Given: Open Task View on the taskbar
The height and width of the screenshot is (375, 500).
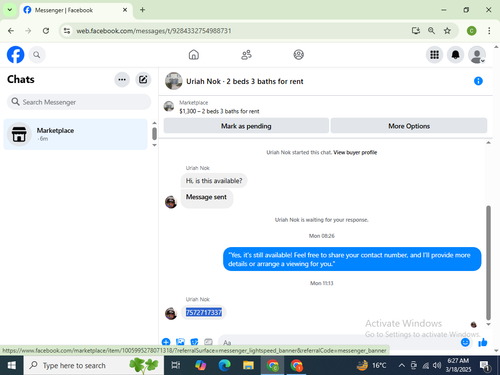Looking at the screenshot, I should point(176,365).
